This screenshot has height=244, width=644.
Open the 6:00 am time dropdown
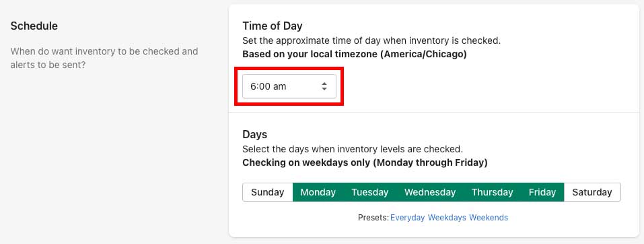pyautogui.click(x=289, y=86)
